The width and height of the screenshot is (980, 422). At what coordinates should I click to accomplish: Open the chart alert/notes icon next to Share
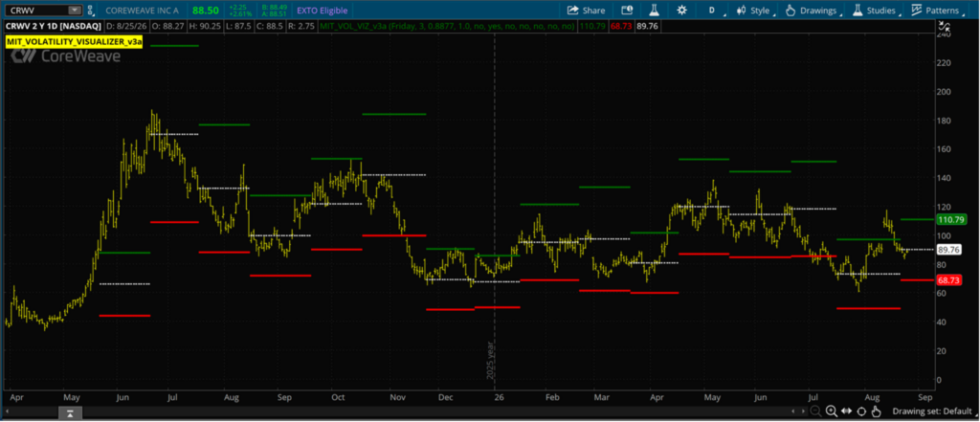[627, 10]
